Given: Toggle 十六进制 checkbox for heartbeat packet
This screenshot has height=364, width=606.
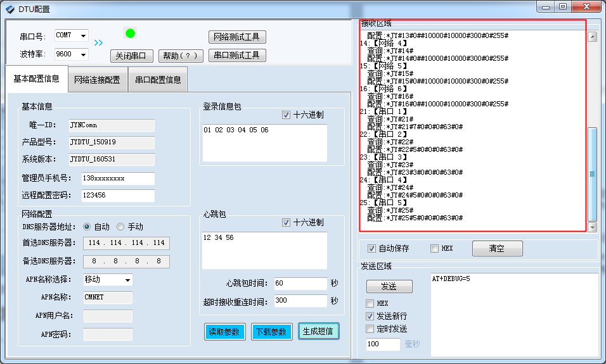Looking at the screenshot, I should [286, 223].
